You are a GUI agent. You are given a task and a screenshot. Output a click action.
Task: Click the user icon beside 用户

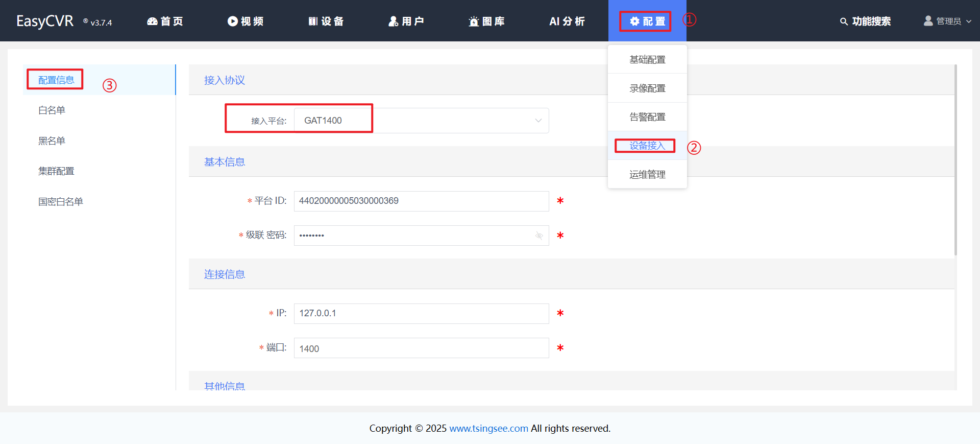pos(393,21)
